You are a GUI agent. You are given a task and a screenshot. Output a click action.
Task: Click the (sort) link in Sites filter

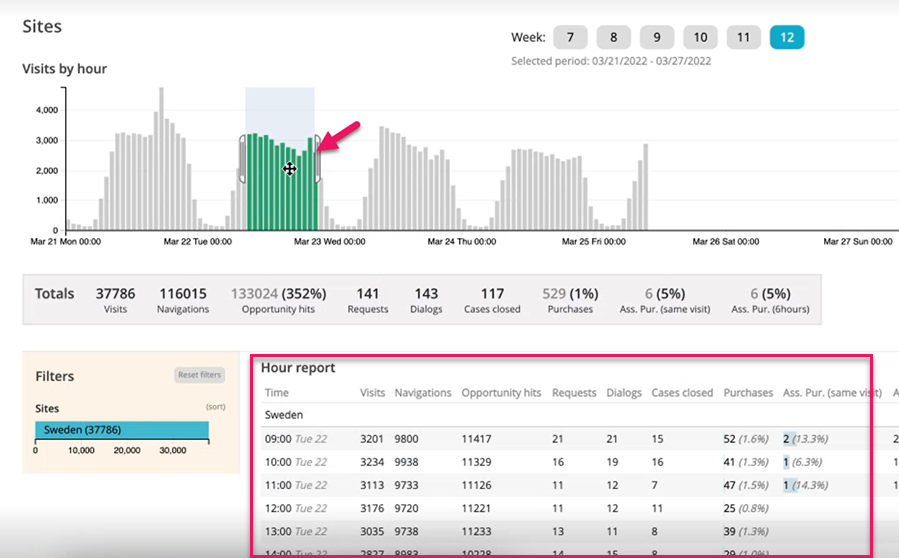215,408
